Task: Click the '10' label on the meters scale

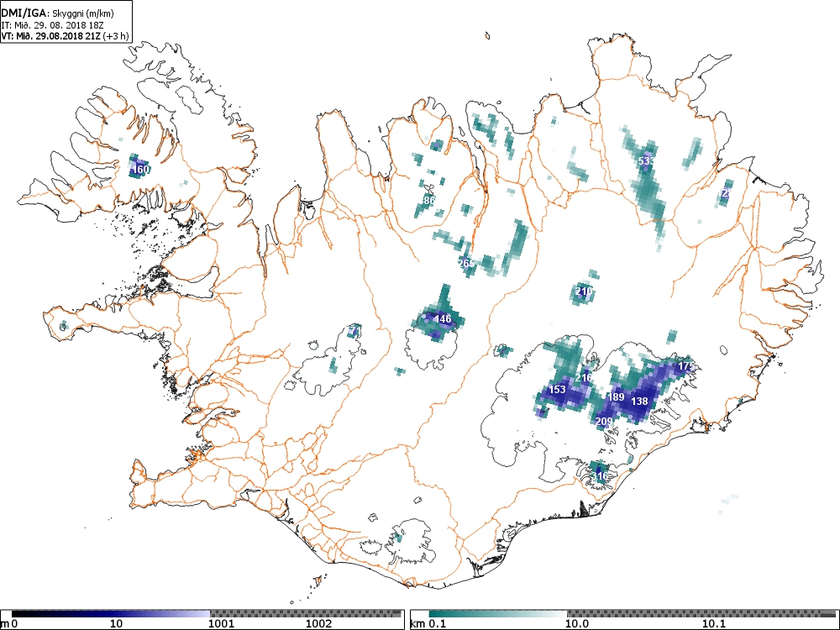Action: (x=116, y=623)
